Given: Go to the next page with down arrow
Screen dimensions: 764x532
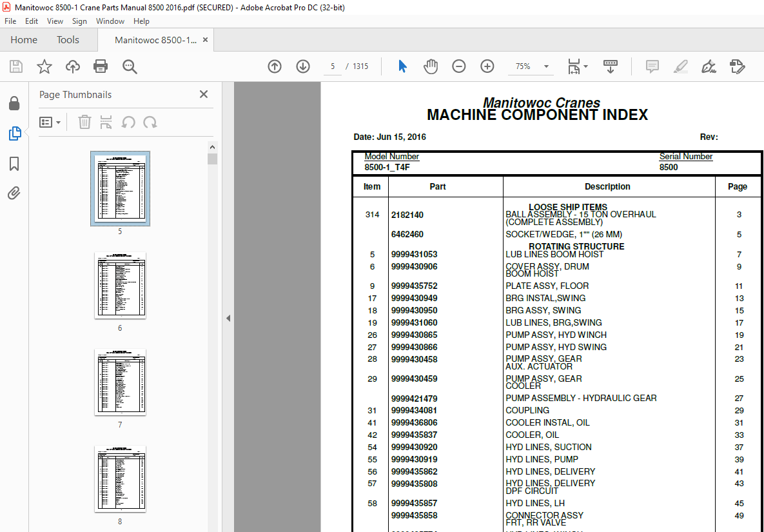Looking at the screenshot, I should pos(302,66).
